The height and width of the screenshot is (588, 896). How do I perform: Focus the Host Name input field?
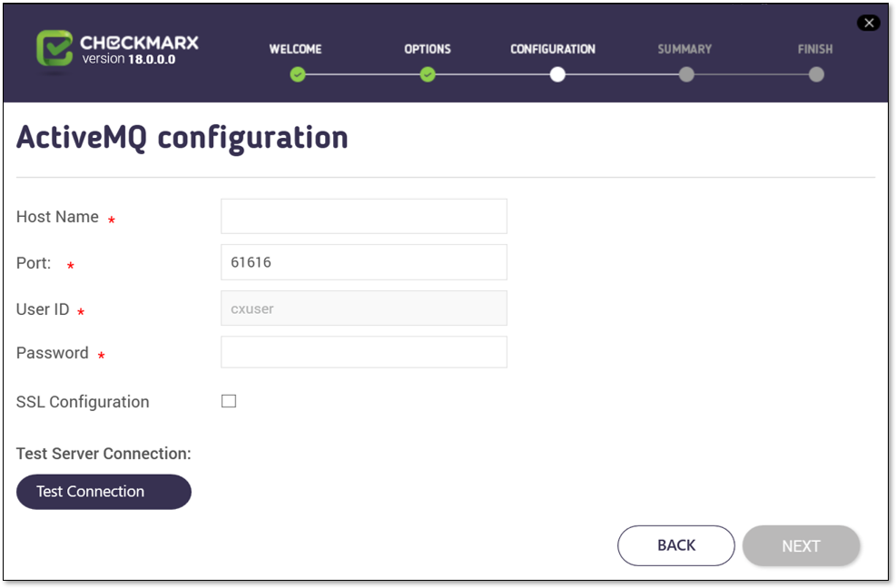tap(364, 216)
